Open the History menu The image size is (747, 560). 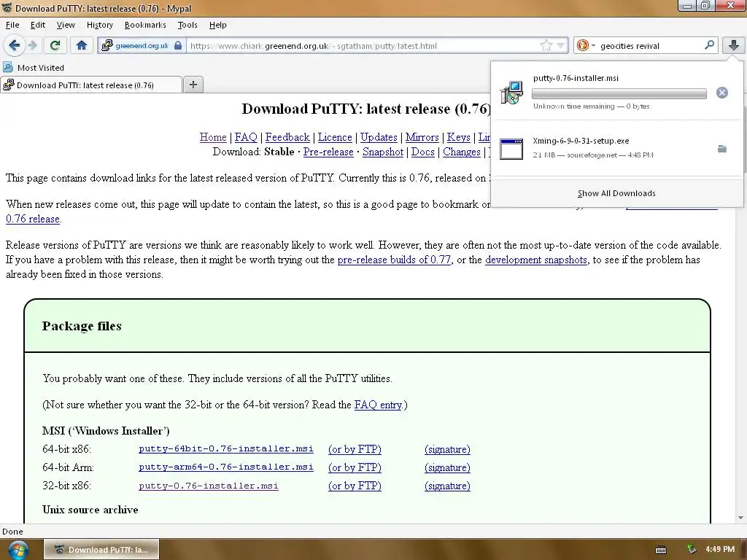[x=99, y=25]
